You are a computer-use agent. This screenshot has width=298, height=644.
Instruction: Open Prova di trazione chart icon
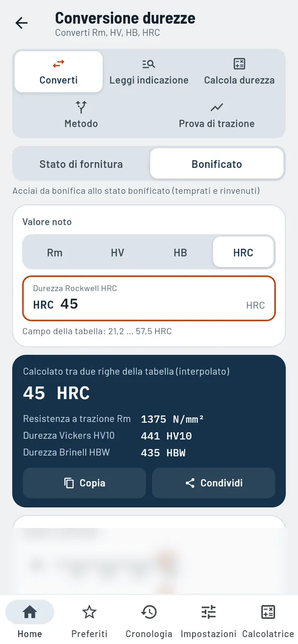click(x=217, y=107)
